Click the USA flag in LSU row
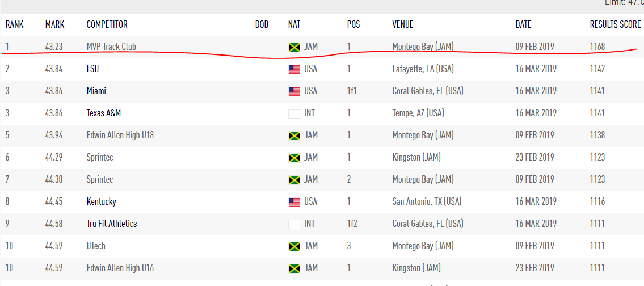644x286 pixels. pyautogui.click(x=294, y=69)
